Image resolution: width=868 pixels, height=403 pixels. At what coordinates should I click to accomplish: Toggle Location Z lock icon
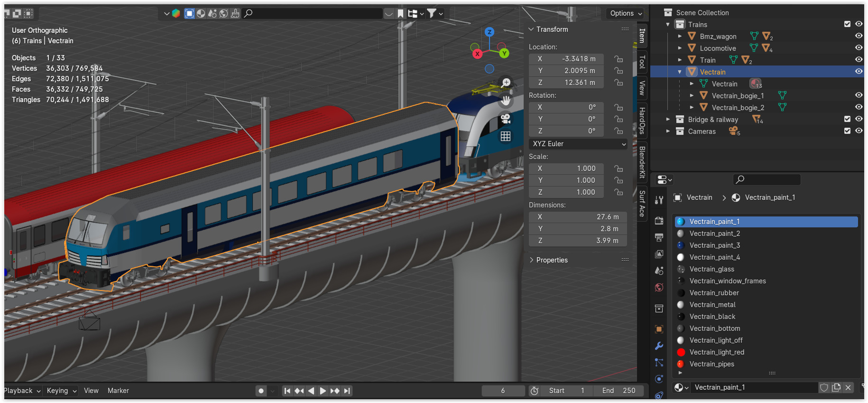619,83
